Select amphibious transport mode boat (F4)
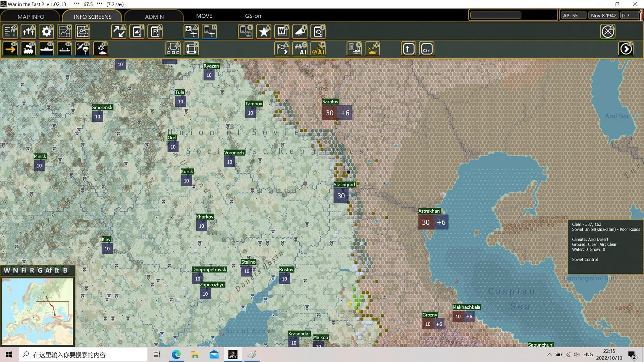 pos(64,49)
